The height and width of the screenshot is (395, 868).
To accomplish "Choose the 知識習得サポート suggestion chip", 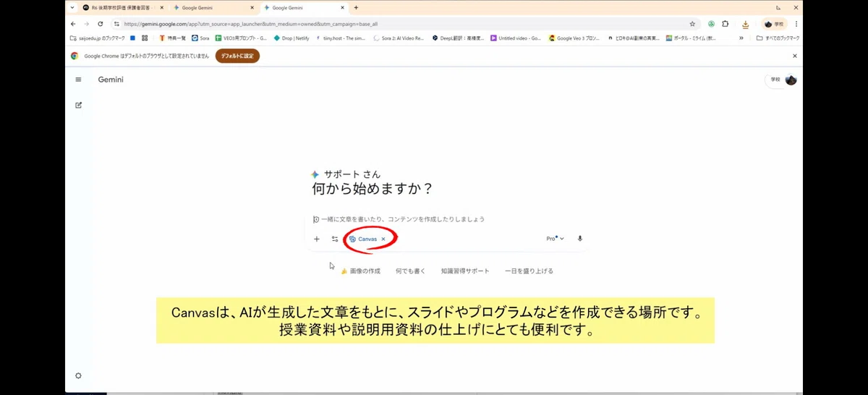I will pyautogui.click(x=465, y=271).
